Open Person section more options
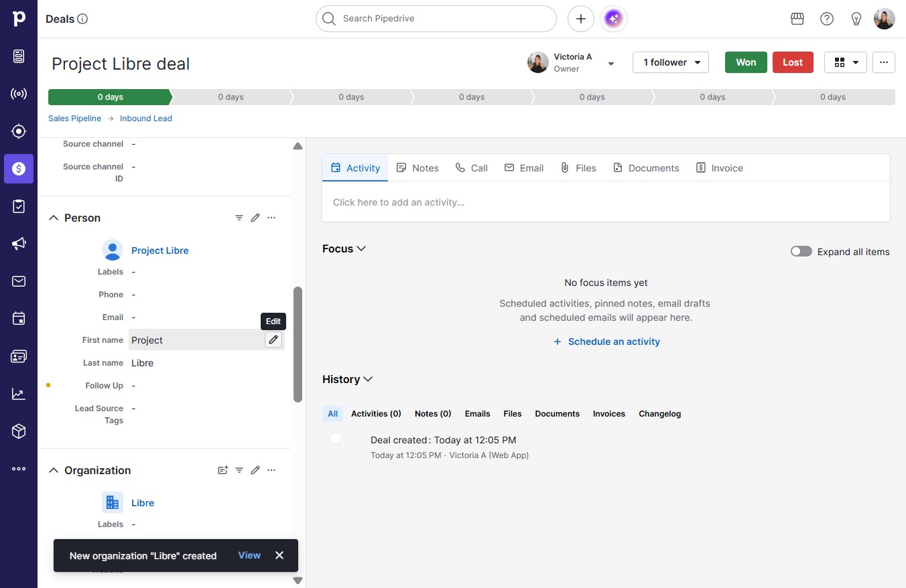 click(x=271, y=218)
